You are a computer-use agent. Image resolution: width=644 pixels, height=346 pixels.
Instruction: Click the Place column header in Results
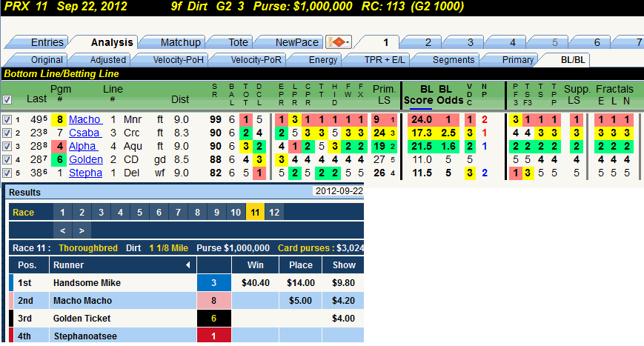pos(301,265)
